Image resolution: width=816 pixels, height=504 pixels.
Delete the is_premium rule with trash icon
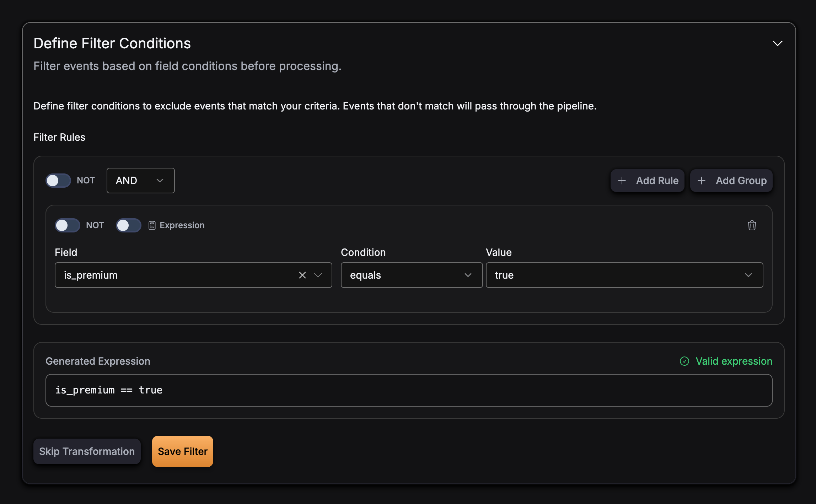coord(752,225)
